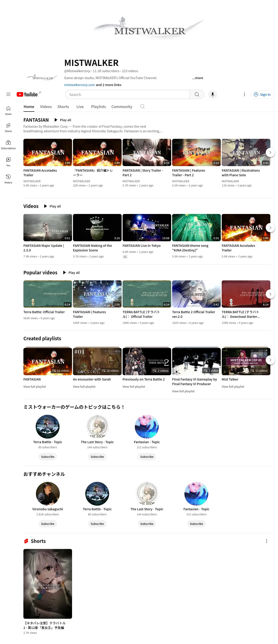Switch to the Playlists tab

(x=98, y=106)
